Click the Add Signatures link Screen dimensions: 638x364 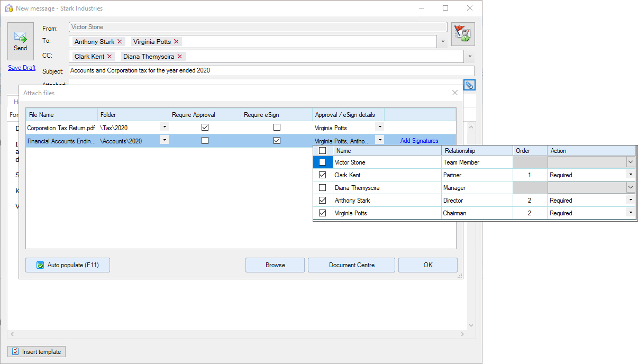click(x=419, y=141)
